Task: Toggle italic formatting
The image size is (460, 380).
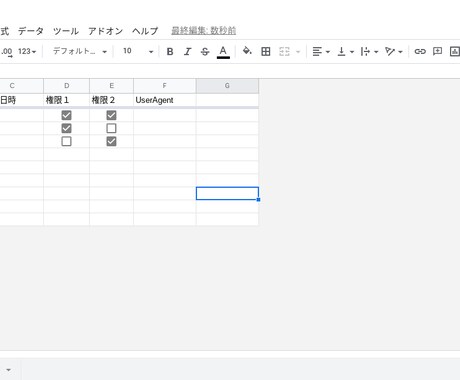Action: point(188,52)
